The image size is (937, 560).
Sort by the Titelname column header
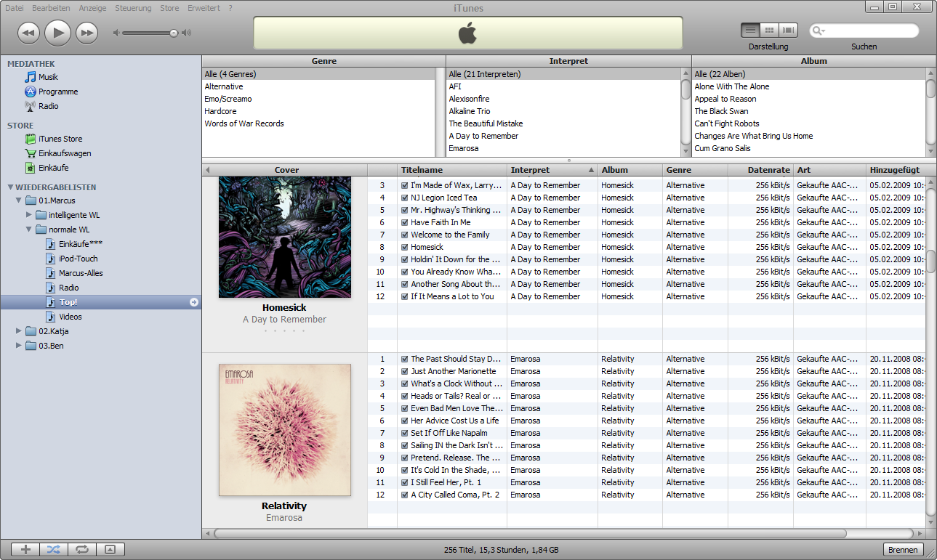tap(452, 170)
